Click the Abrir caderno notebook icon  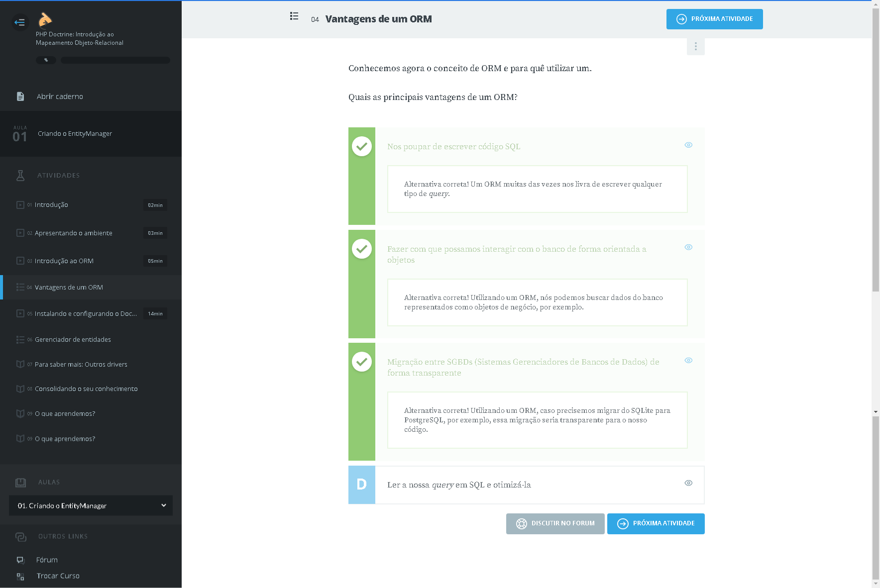[20, 97]
